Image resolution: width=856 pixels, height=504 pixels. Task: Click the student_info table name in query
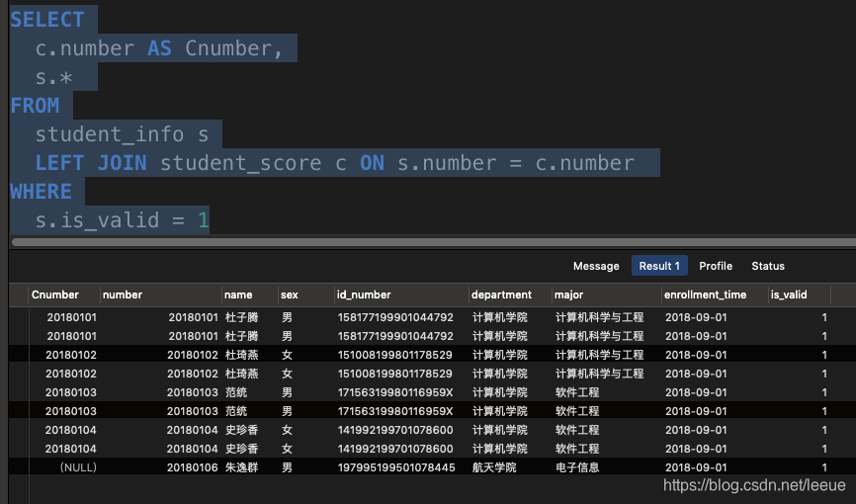coord(110,134)
